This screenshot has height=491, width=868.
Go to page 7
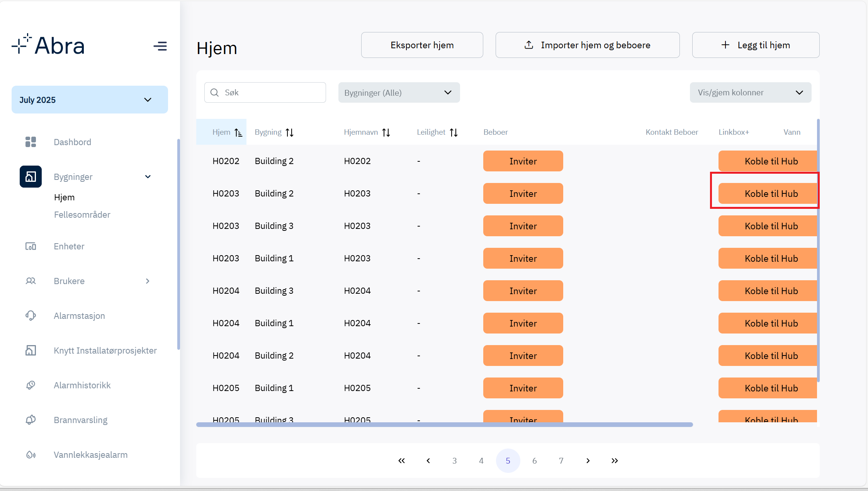click(x=561, y=461)
